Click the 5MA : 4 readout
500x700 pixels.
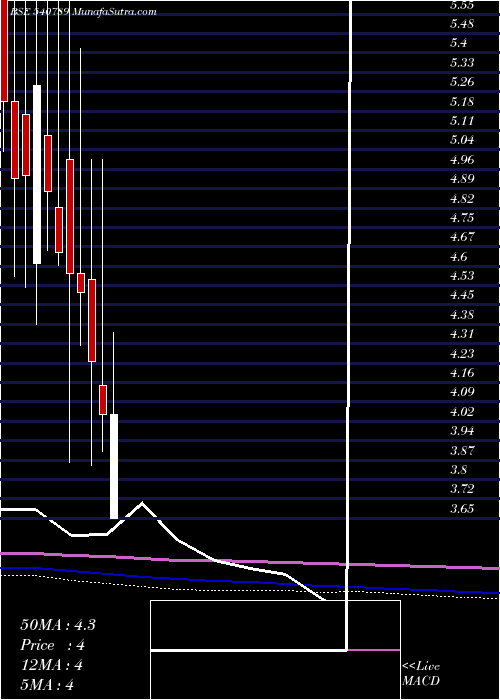click(x=46, y=685)
